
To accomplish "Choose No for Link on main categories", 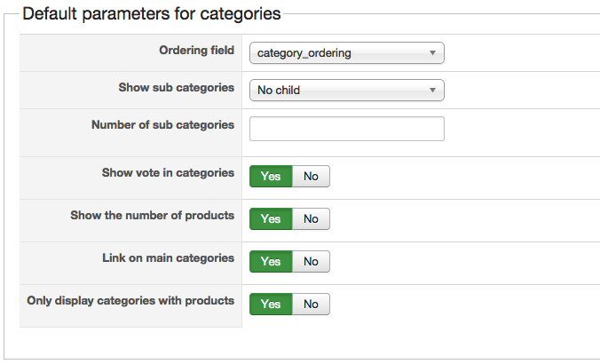I will [311, 261].
